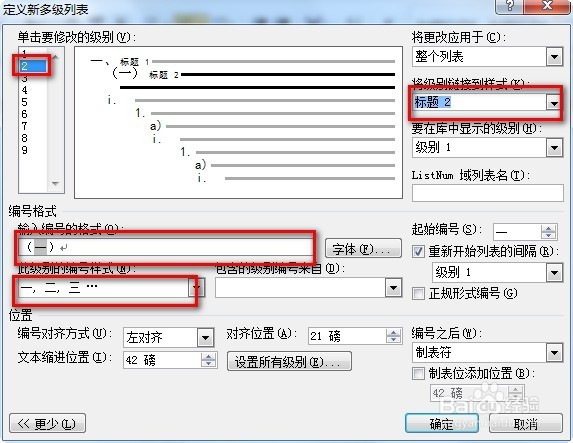Increase the 文本缩进位置 42 磅 value
Screen dimensions: 573x443
click(x=208, y=356)
